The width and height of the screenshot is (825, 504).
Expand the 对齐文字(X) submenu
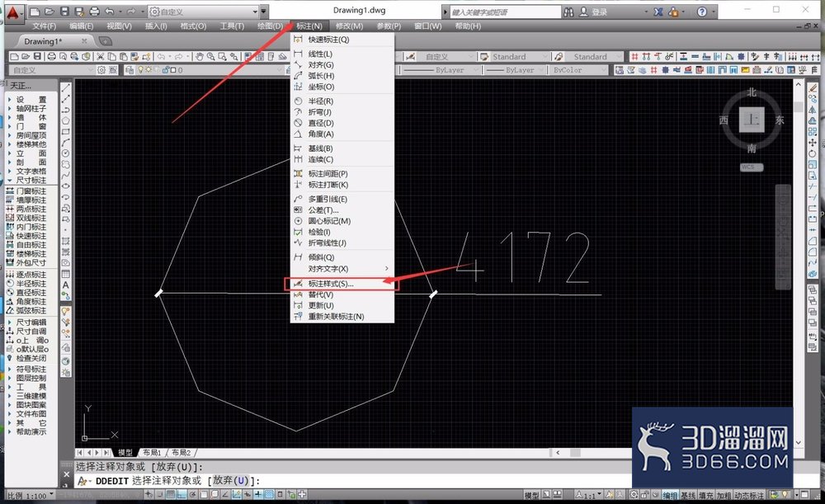tap(342, 268)
